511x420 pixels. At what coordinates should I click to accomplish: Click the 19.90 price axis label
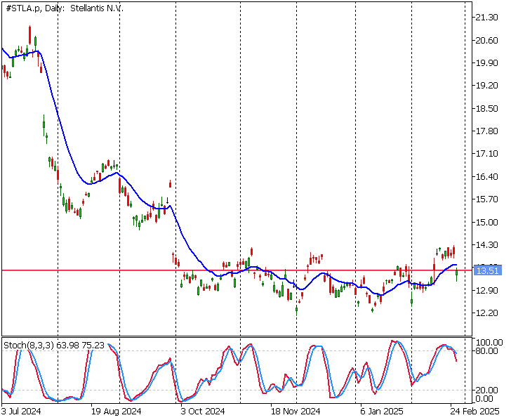tap(487, 63)
